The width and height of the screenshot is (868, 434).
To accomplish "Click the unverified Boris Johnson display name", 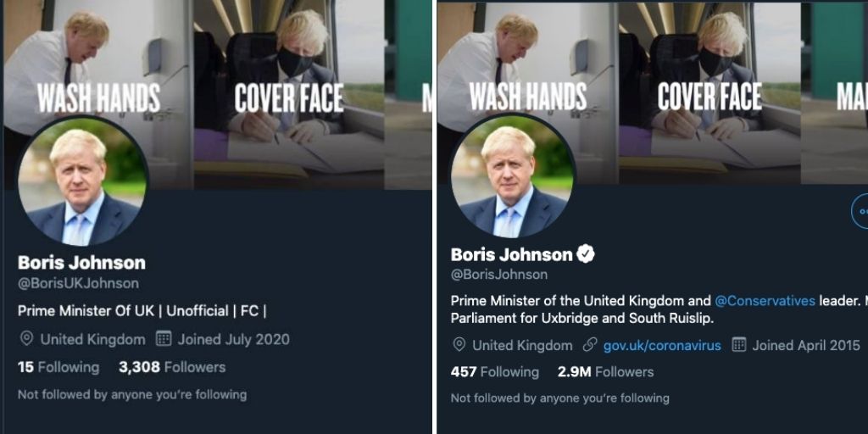I will point(81,263).
